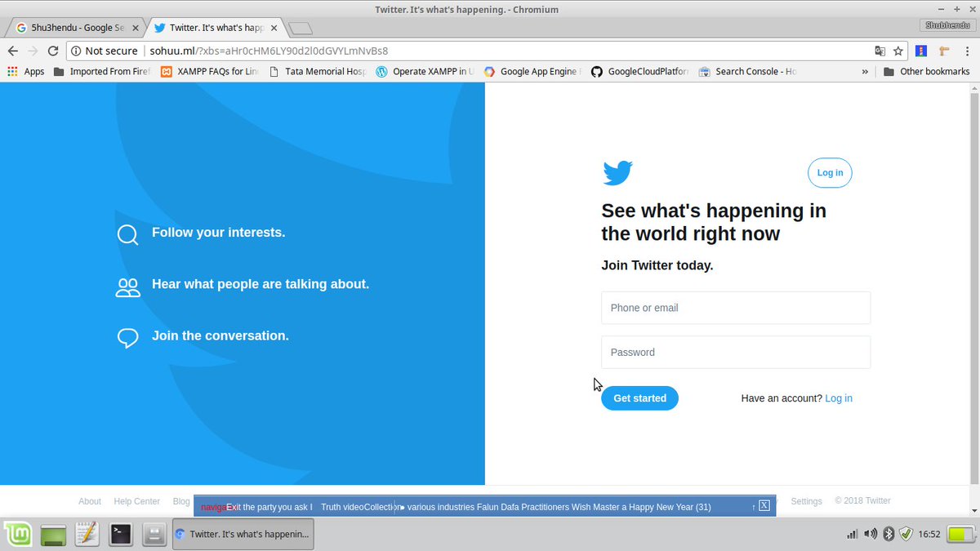Screen dimensions: 980x551
Task: Click the orange paint roller extension icon
Action: pos(944,51)
